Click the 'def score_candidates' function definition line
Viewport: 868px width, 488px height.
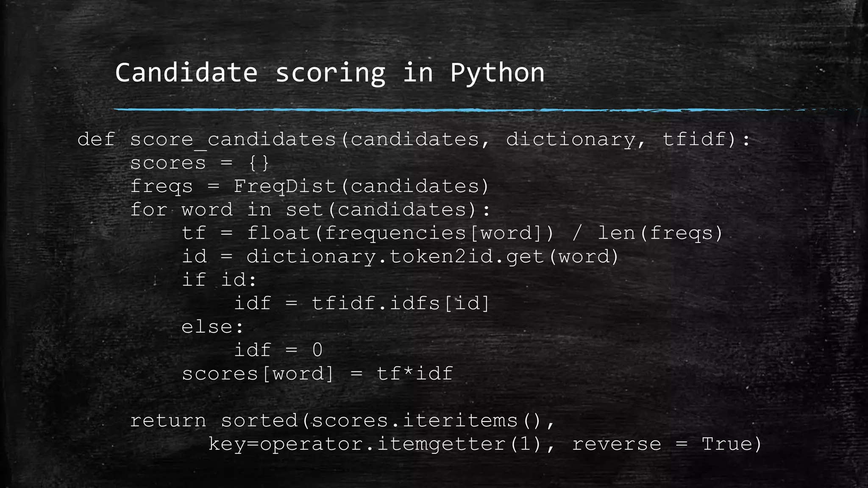[x=413, y=139]
